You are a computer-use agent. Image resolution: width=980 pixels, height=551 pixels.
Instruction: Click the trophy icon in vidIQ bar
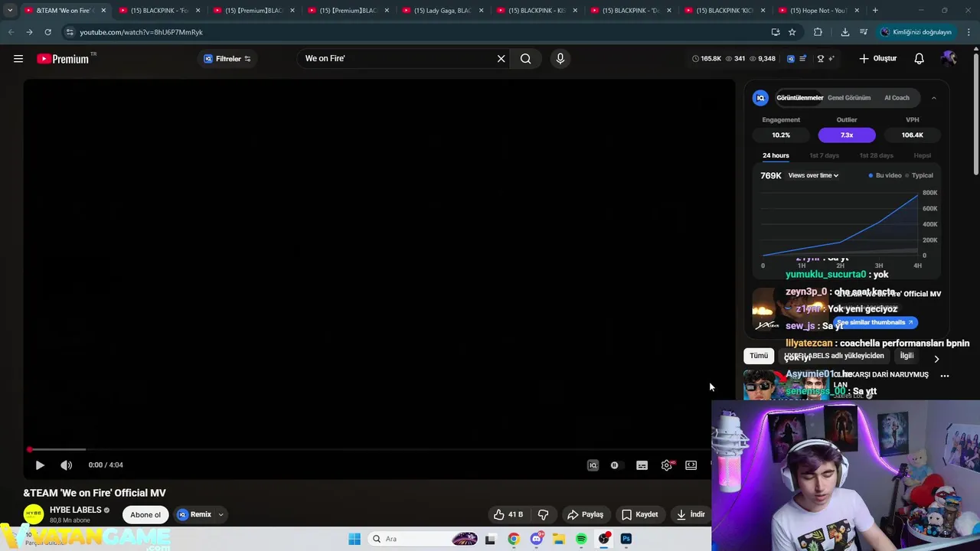coord(820,59)
